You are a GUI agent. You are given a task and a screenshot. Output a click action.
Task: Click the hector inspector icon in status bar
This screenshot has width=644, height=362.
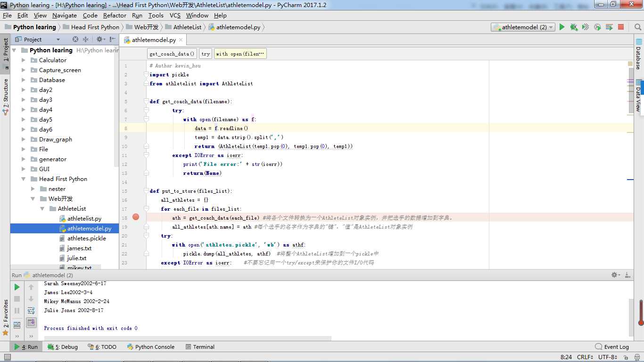tap(636, 357)
